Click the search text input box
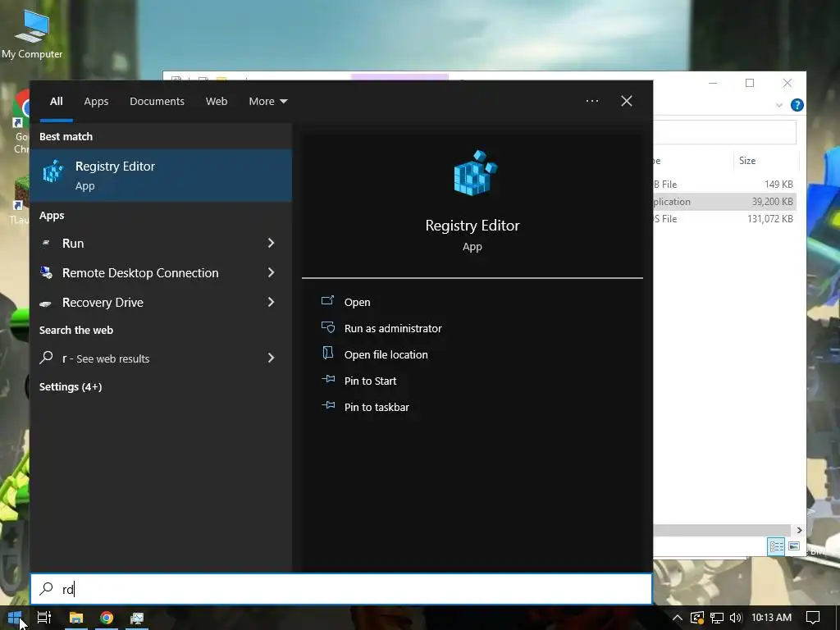840x630 pixels. point(341,589)
